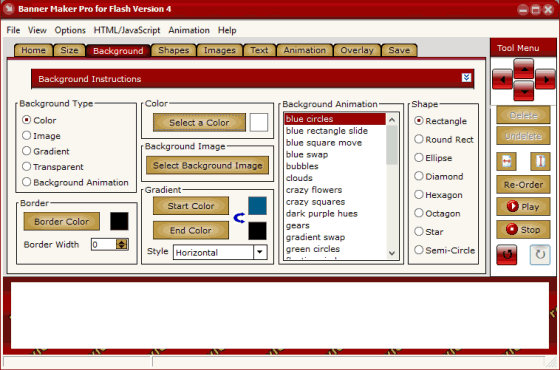The height and width of the screenshot is (370, 560).
Task: Open the Animation menu
Action: pyautogui.click(x=189, y=30)
